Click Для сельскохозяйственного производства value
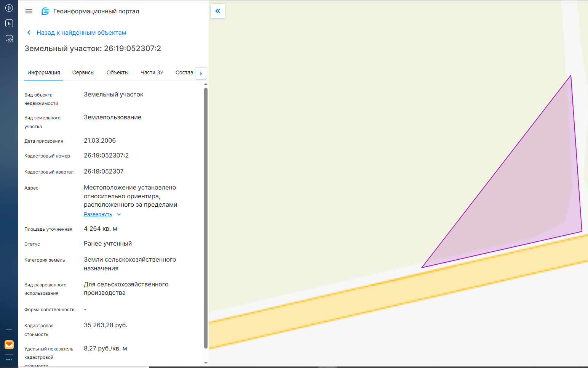588x368 pixels. coord(126,289)
